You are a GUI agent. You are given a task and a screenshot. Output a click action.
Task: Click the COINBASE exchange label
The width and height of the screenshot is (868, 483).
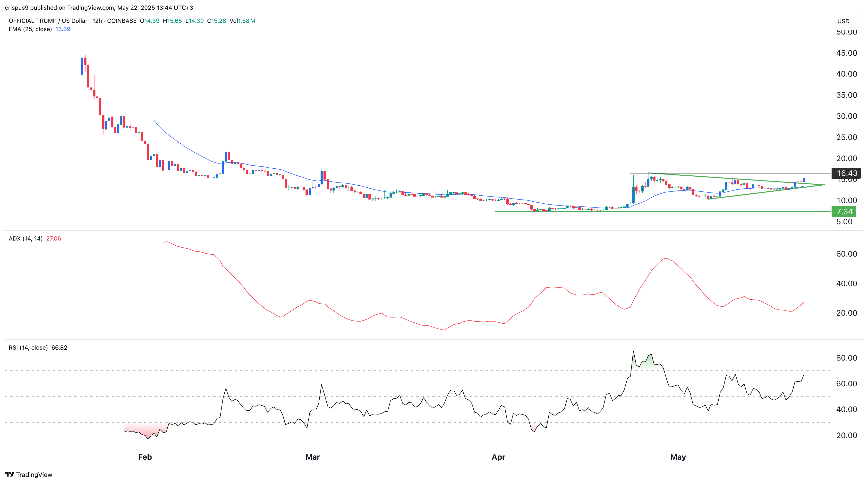[x=122, y=21]
